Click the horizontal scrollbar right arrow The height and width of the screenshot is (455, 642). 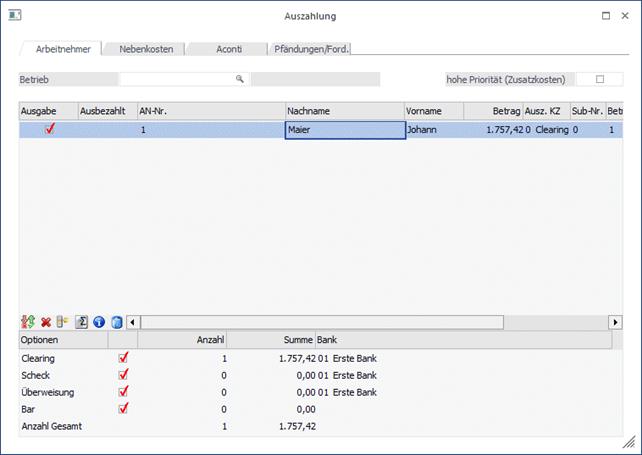pos(616,322)
